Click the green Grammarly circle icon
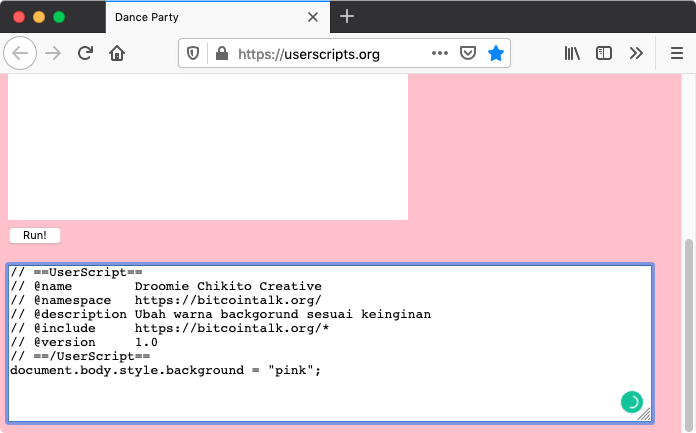The height and width of the screenshot is (433, 696). (x=632, y=402)
